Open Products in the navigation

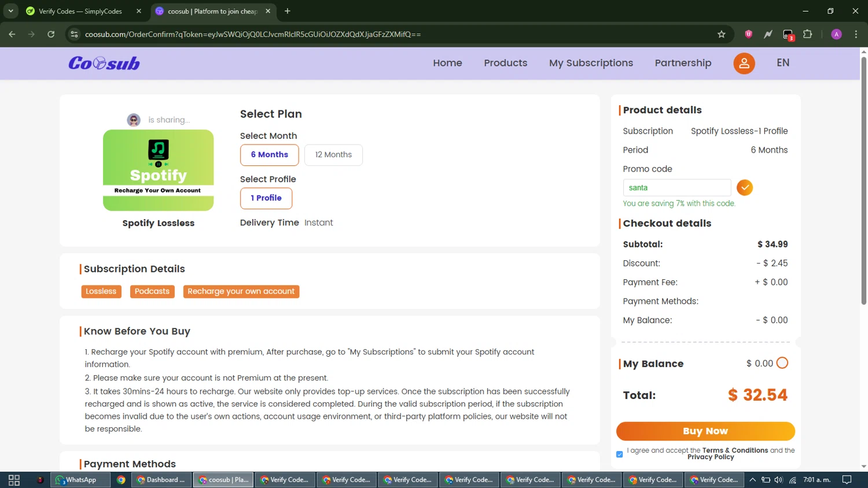point(506,63)
